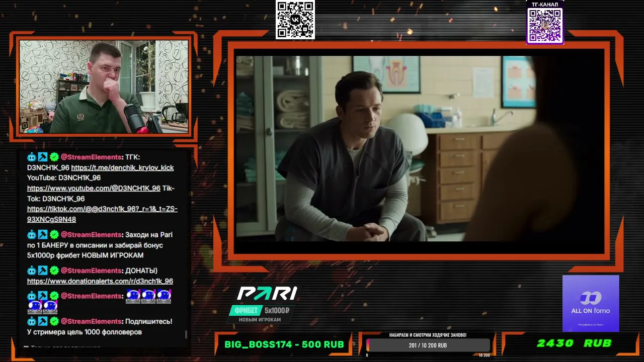Click the verified badge on the ДОНАТЫ message
The height and width of the screenshot is (362, 644).
[x=54, y=270]
